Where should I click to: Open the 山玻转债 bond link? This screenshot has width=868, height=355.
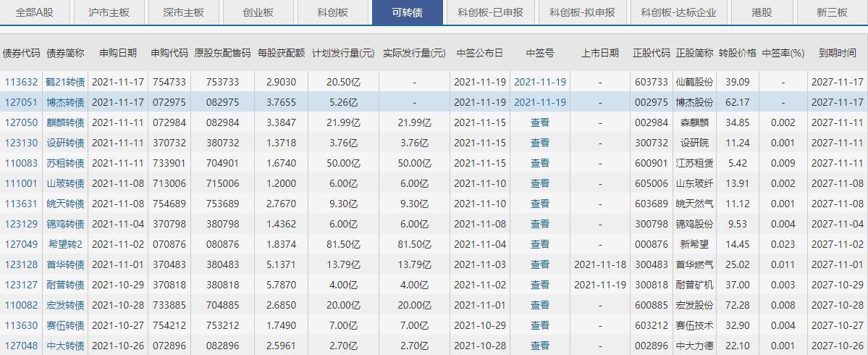click(66, 183)
